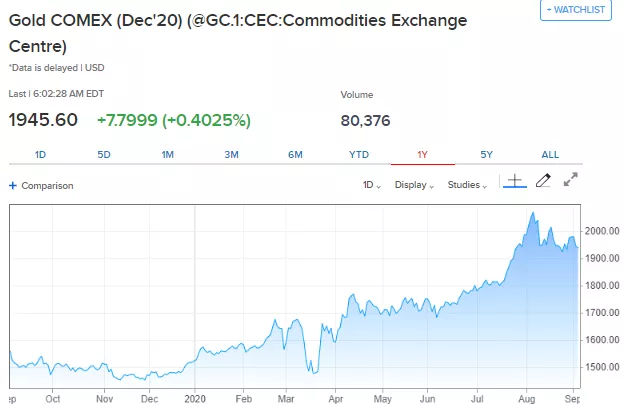
Task: Click the + WATCHLIST button
Action: tap(575, 10)
